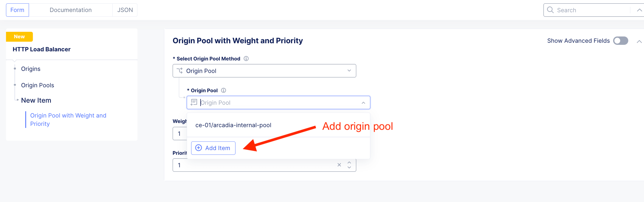Click routing icon in Origin Pool Method dropdown
644x202 pixels.
tap(180, 71)
